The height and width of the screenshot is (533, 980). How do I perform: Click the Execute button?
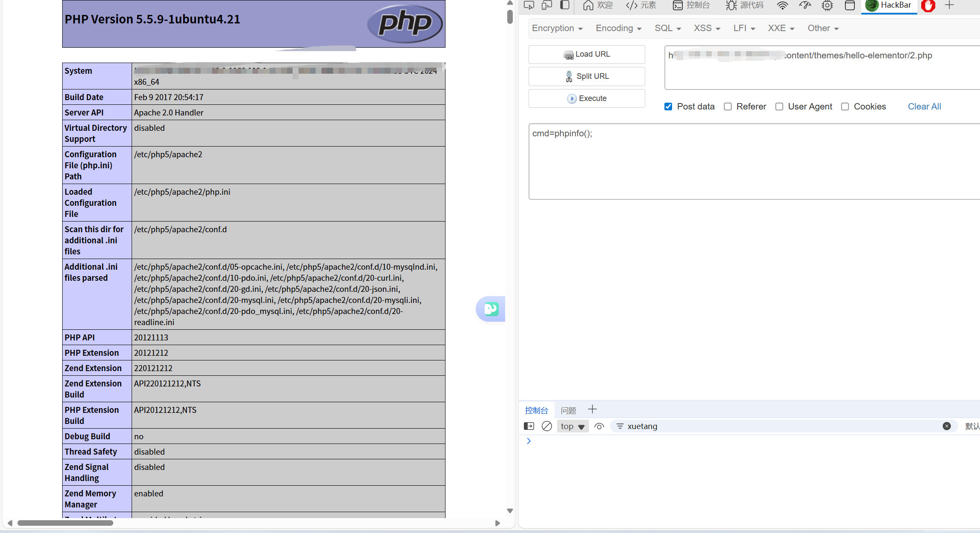pos(586,98)
